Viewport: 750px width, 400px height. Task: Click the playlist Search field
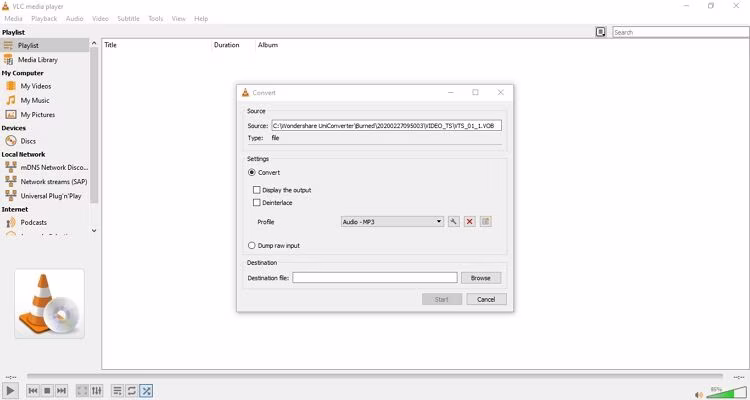[680, 33]
